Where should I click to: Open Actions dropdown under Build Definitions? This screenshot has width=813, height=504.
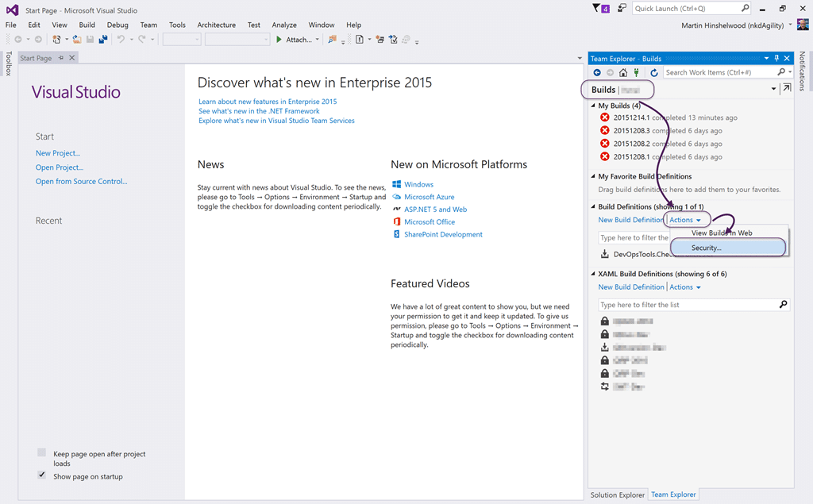685,220
